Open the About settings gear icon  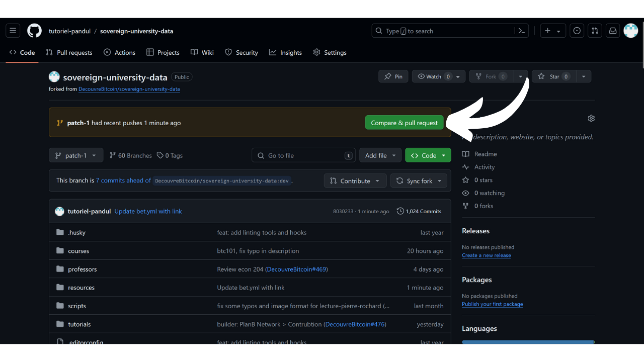591,118
